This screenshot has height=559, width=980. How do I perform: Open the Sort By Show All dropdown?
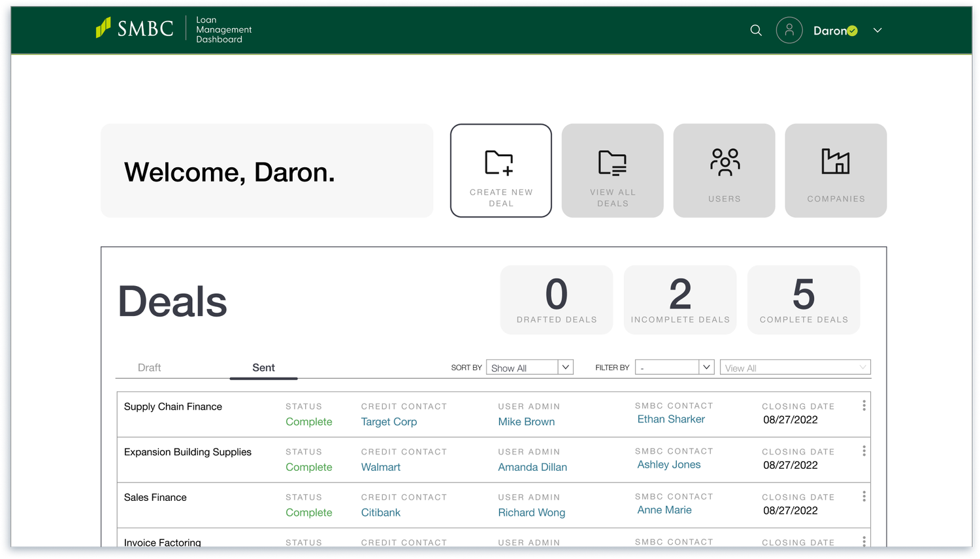[x=529, y=366]
